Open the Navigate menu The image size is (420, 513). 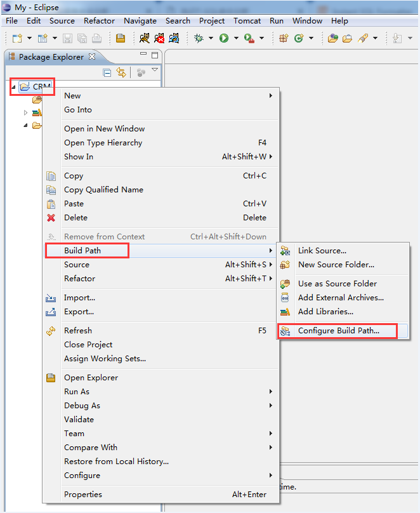140,20
